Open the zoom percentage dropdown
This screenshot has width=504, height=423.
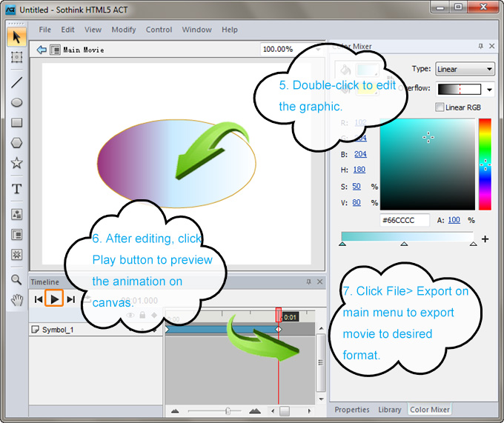(317, 50)
